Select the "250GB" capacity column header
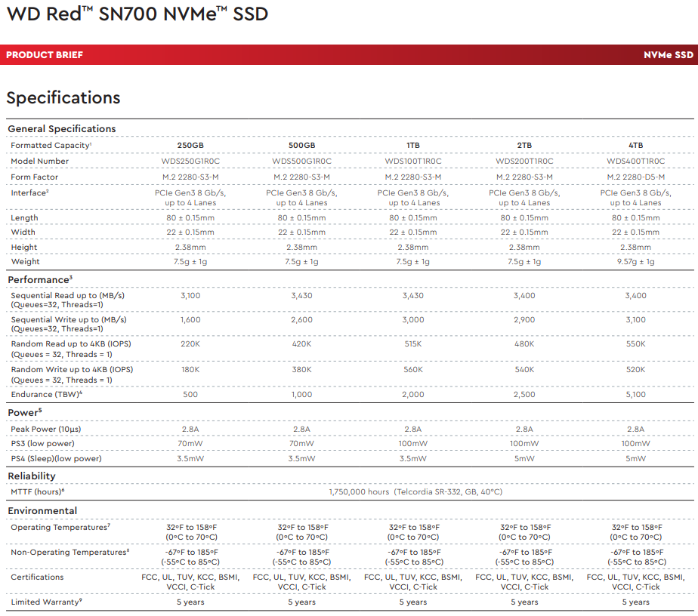 pyautogui.click(x=190, y=145)
